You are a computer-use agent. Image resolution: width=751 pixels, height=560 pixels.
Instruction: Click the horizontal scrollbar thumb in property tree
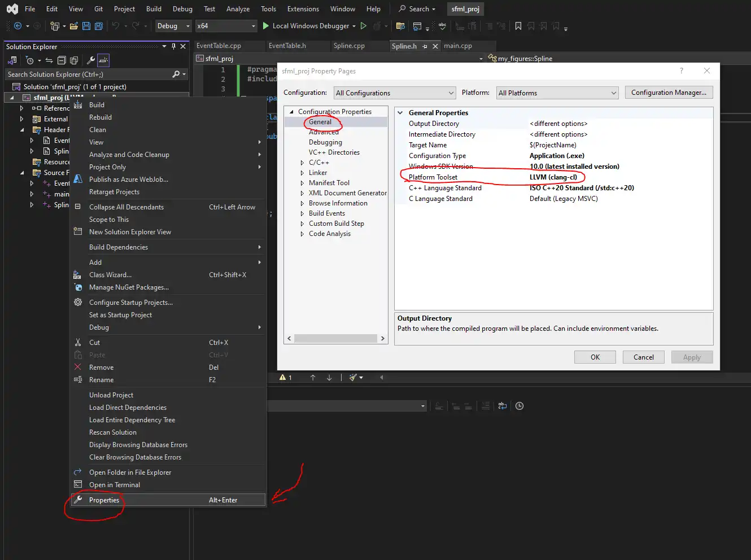[335, 339]
